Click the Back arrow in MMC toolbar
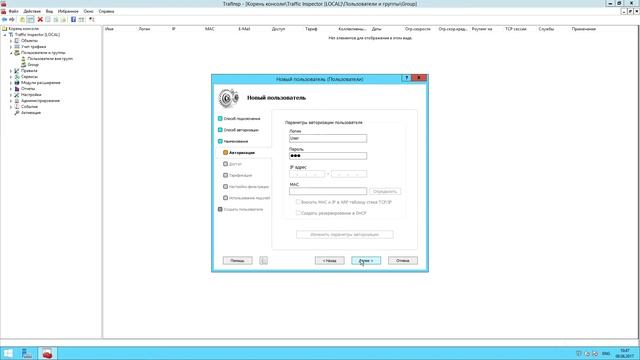The image size is (640, 360). pos(4,20)
